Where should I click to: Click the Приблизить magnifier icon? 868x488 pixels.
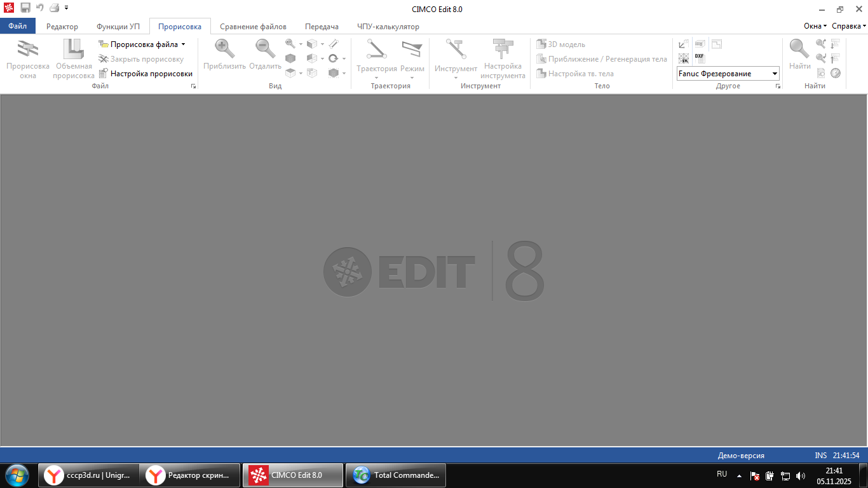[x=224, y=49]
